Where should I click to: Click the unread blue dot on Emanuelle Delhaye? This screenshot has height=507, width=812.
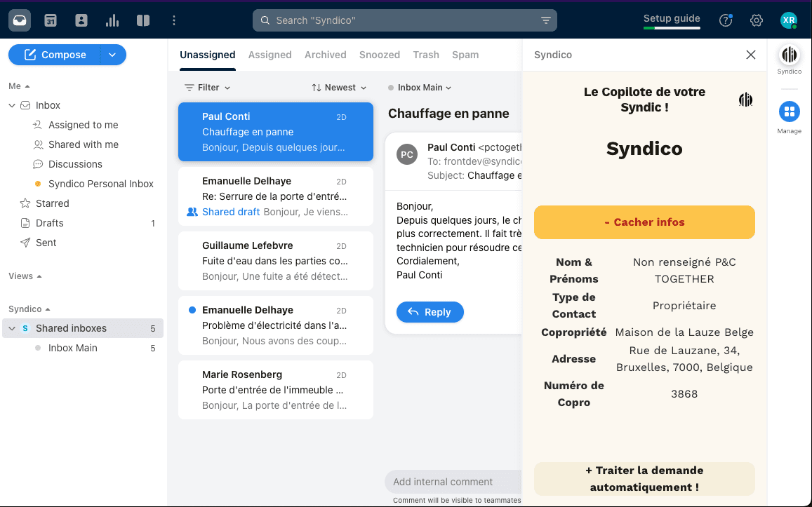192,310
